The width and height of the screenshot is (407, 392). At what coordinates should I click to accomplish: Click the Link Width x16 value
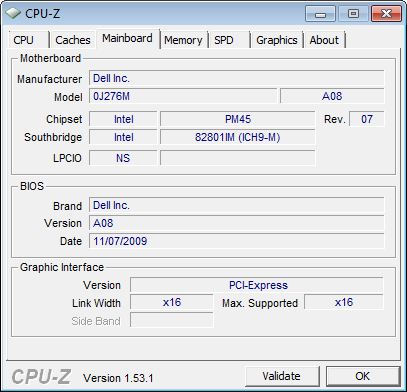pos(172,302)
